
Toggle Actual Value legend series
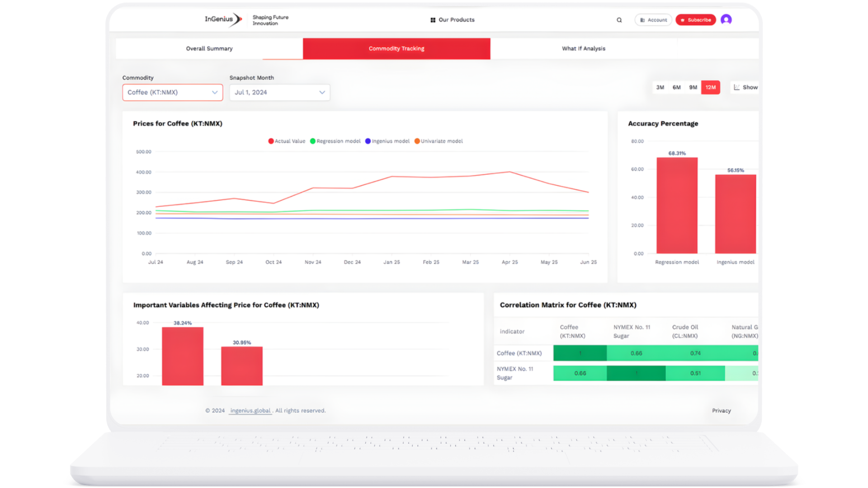287,141
